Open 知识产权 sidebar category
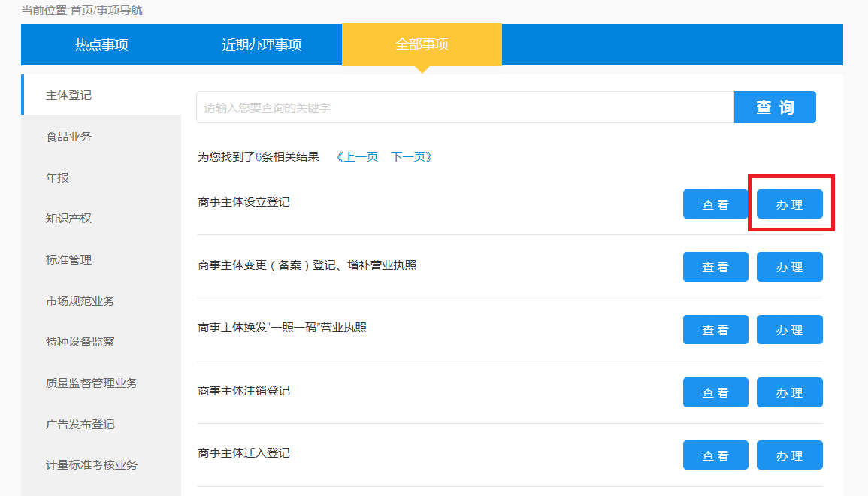The height and width of the screenshot is (496, 868). (69, 219)
